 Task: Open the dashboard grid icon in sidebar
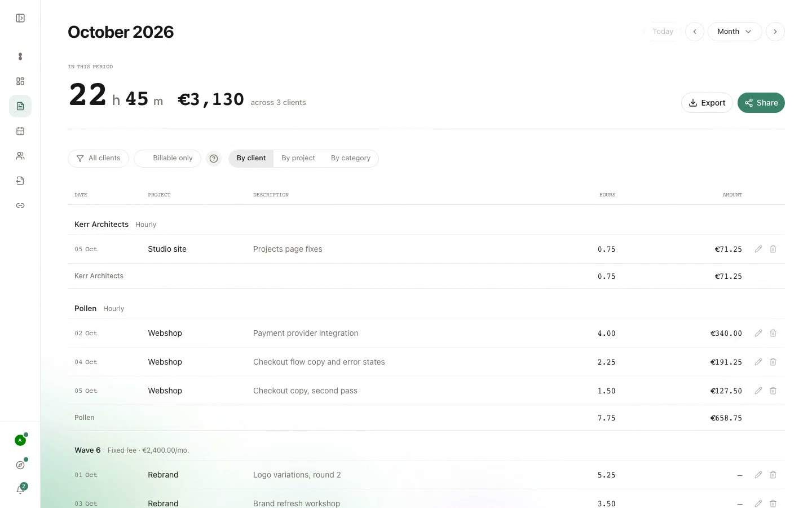pos(20,81)
